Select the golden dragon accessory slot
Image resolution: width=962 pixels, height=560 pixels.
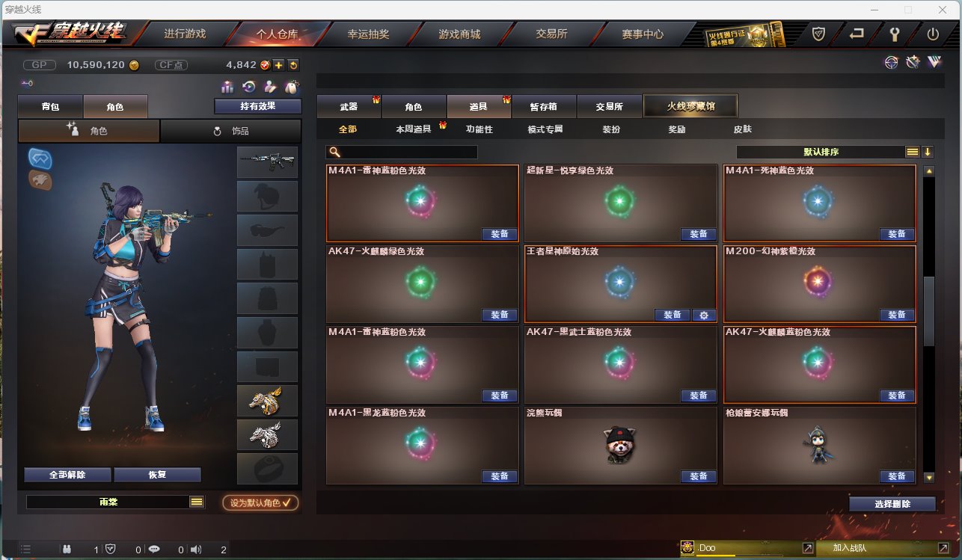[x=267, y=401]
